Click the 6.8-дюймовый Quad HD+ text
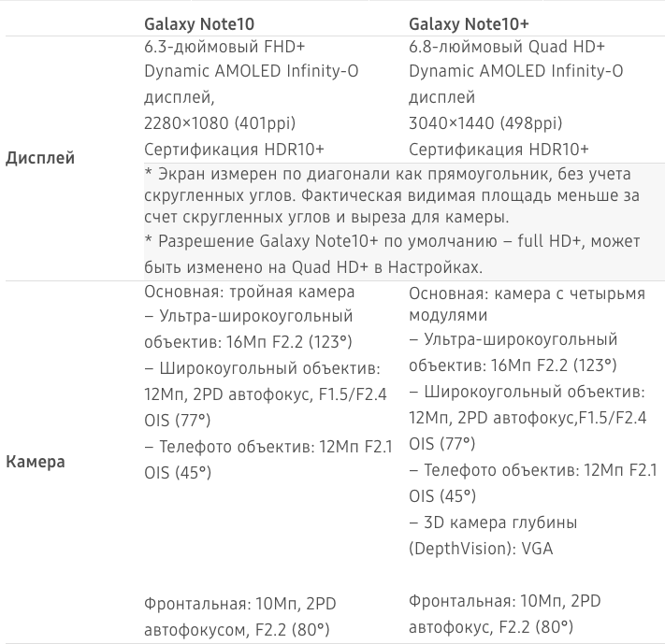 (506, 47)
